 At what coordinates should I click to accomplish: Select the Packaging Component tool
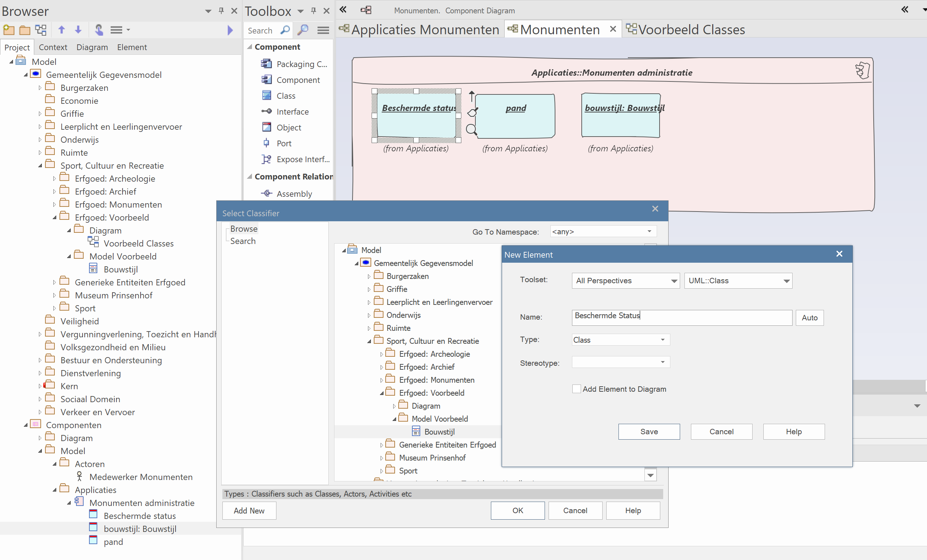click(301, 64)
